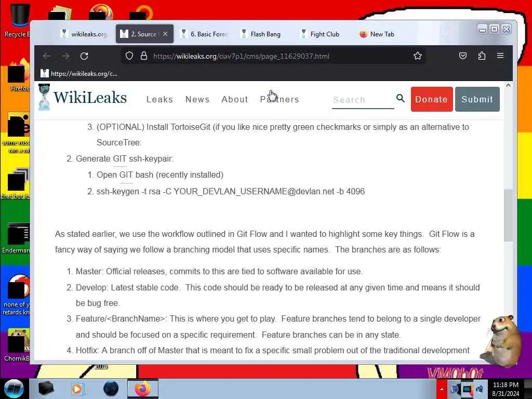
Task: Click the ssh-keygen command line text
Action: [x=231, y=191]
